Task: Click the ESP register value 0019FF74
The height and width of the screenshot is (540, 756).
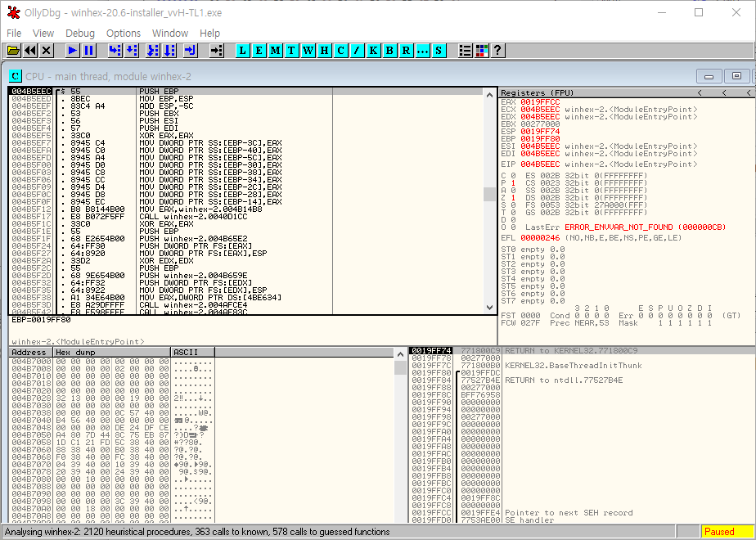Action: pyautogui.click(x=540, y=131)
